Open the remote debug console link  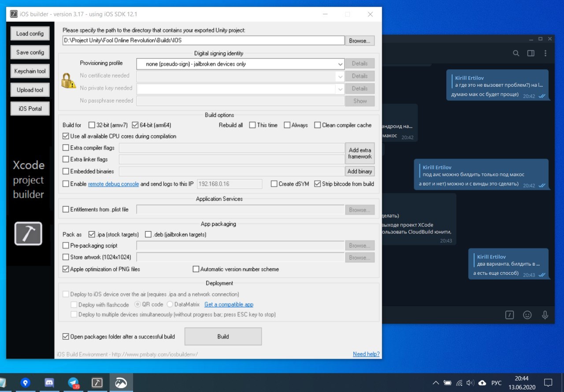coord(113,184)
